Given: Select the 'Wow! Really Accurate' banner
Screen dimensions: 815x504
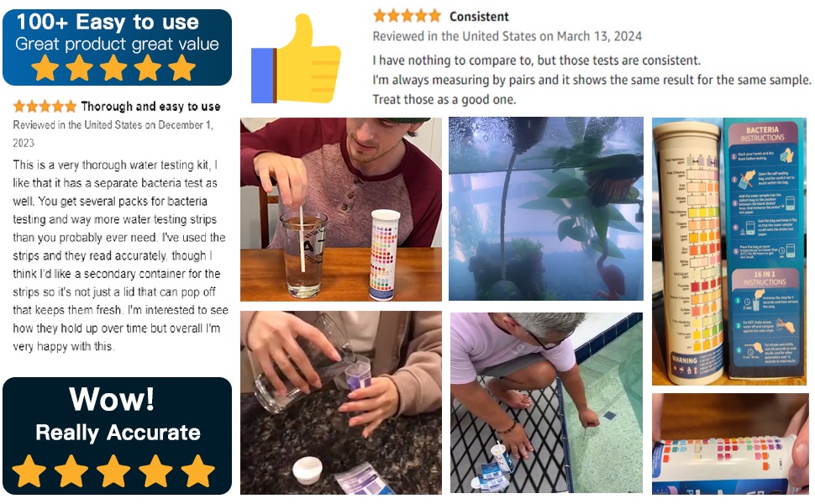Looking at the screenshot, I should [117, 436].
